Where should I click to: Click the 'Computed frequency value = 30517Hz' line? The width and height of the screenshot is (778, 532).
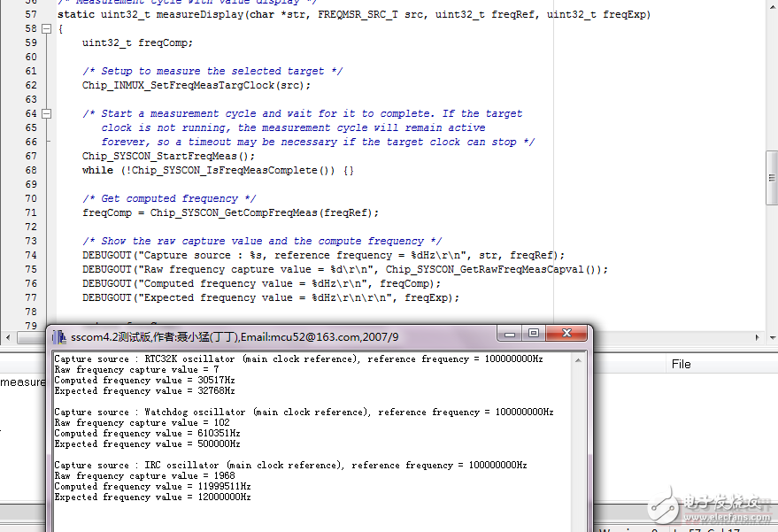click(142, 381)
